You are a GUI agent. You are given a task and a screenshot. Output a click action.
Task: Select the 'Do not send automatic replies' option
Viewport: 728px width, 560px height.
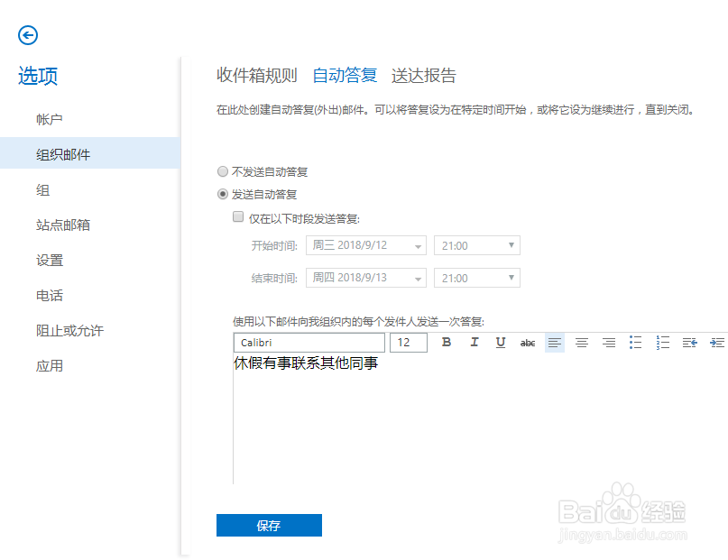(x=223, y=171)
